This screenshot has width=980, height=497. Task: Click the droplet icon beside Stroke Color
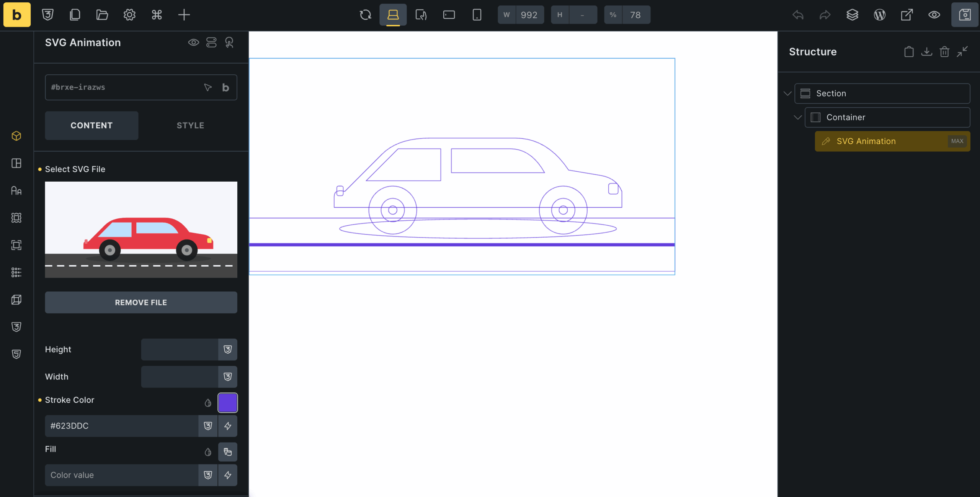[x=208, y=403]
